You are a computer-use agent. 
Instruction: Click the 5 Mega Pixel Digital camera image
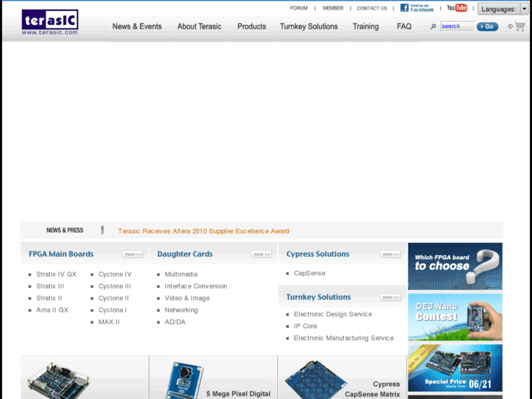184,381
